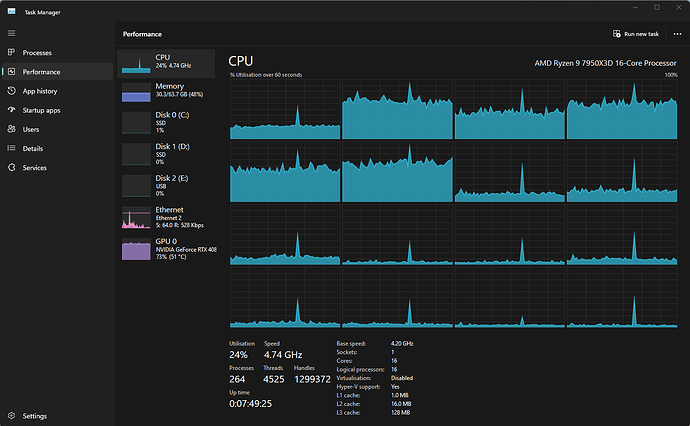Click the Ethernet pink activity graph thumbnail
The image size is (690, 426).
pos(136,218)
